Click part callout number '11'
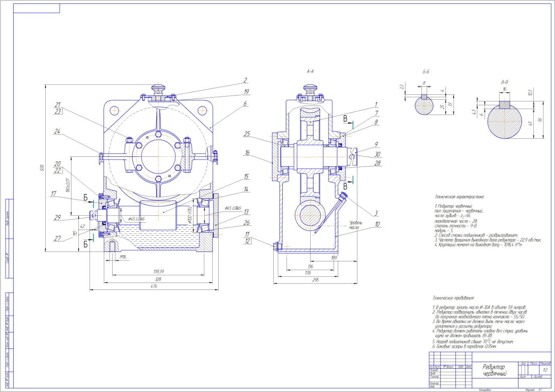 [247, 234]
